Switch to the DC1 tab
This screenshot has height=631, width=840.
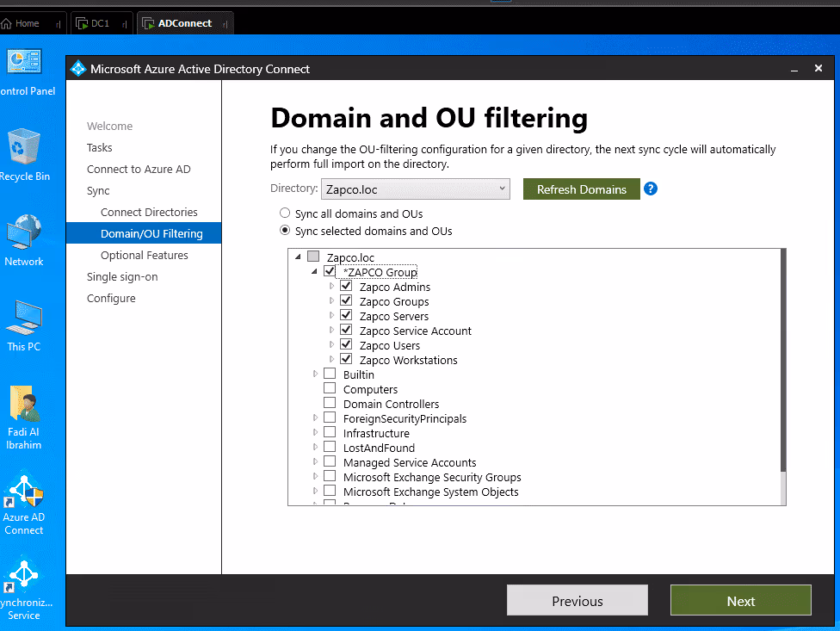point(101,23)
